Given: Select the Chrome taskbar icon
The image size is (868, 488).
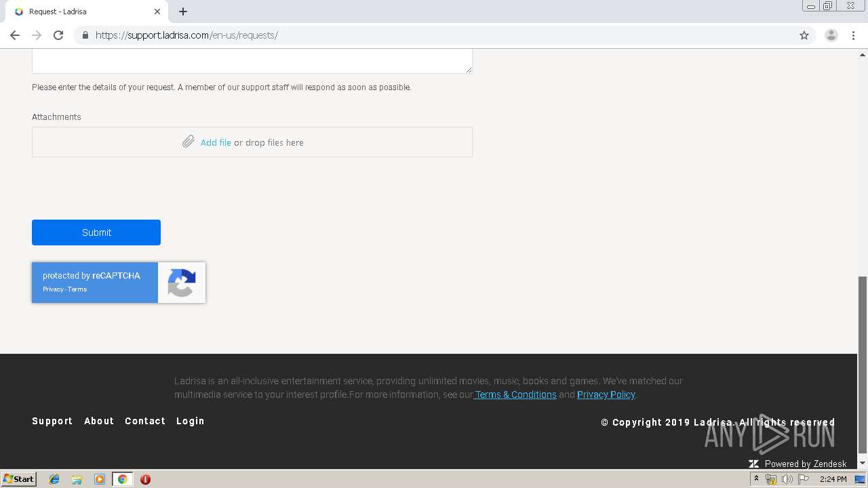Looking at the screenshot, I should click(122, 479).
